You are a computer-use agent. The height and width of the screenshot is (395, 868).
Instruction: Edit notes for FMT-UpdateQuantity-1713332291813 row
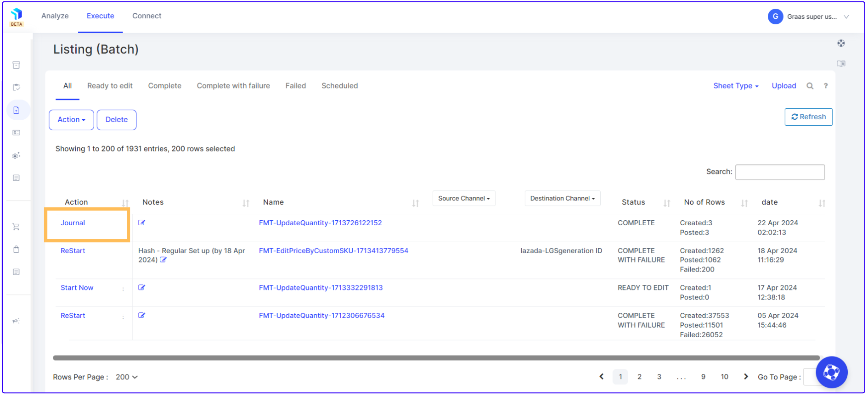point(142,287)
